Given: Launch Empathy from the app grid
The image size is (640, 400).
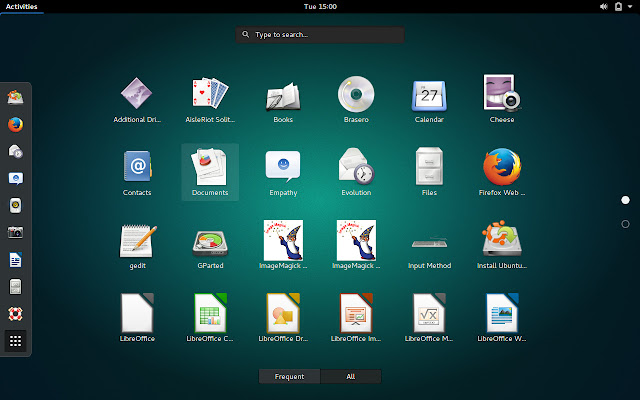Looking at the screenshot, I should click(283, 172).
